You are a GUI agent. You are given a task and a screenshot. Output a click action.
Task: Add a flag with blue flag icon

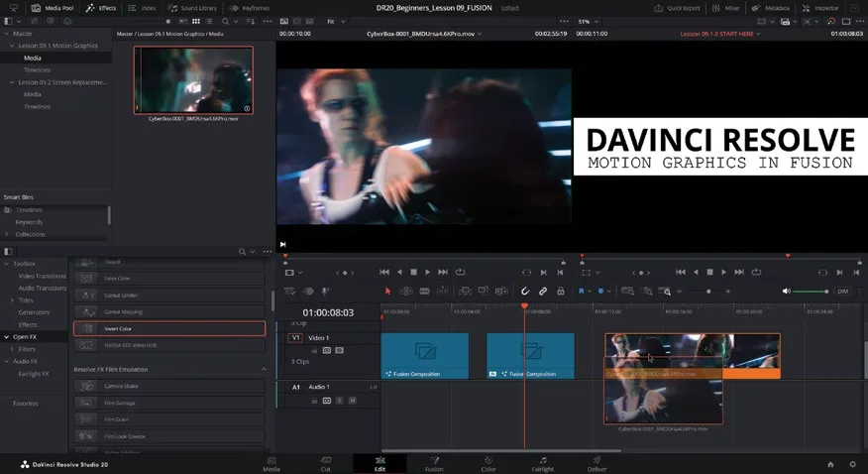click(582, 292)
